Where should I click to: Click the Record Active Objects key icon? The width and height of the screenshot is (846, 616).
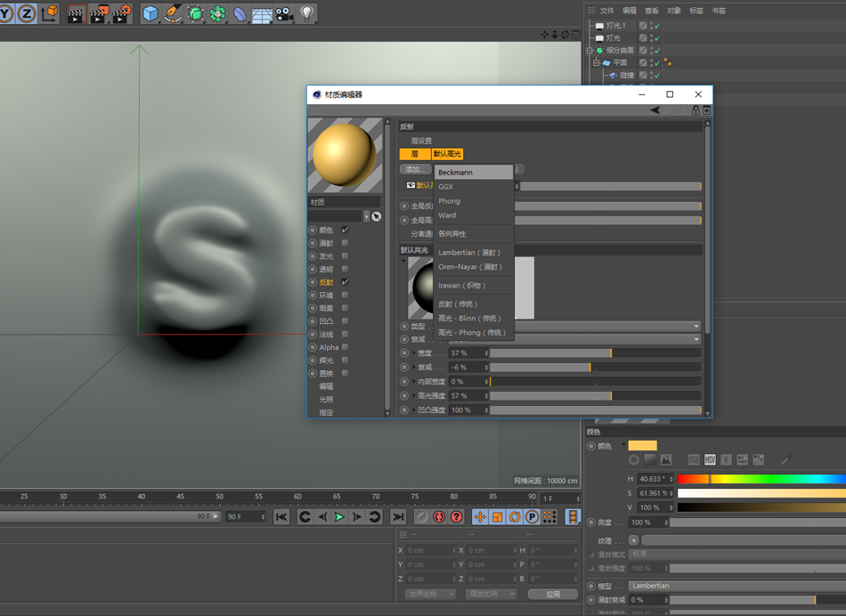pyautogui.click(x=421, y=517)
